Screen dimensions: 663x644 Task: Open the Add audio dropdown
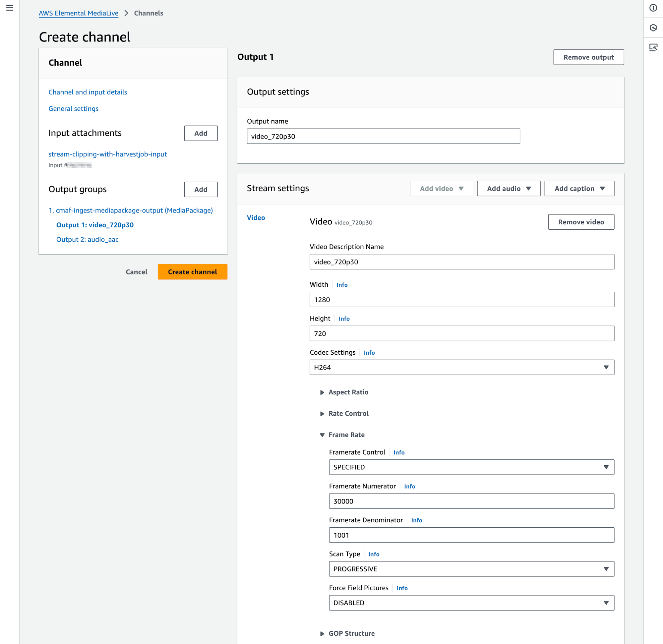coord(509,188)
